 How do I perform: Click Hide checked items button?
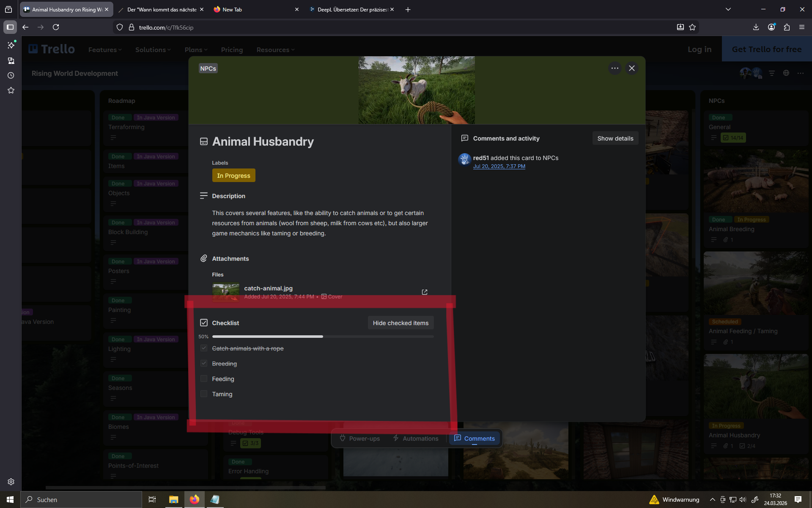401,323
